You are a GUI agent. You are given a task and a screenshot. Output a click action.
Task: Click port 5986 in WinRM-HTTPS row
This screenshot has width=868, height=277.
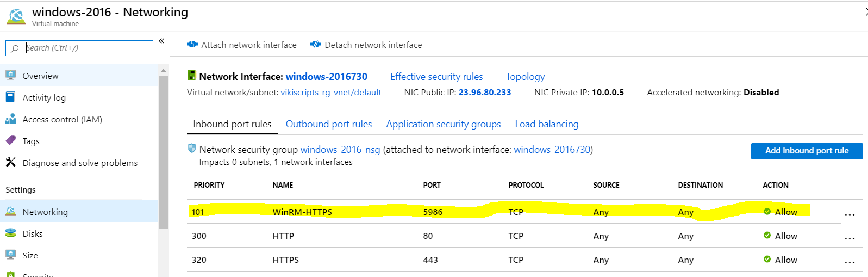(x=433, y=212)
